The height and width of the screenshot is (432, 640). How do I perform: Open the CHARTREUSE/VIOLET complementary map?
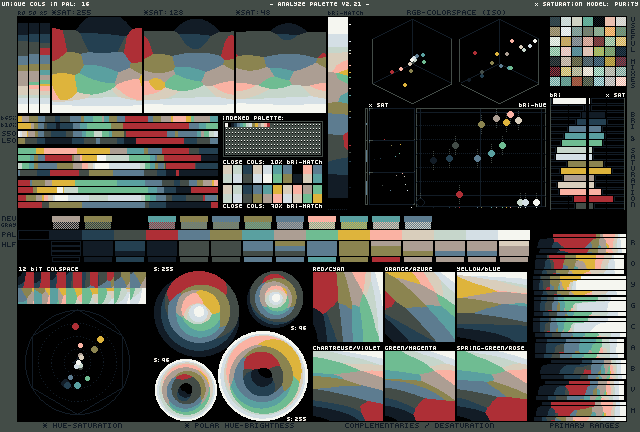pyautogui.click(x=348, y=386)
